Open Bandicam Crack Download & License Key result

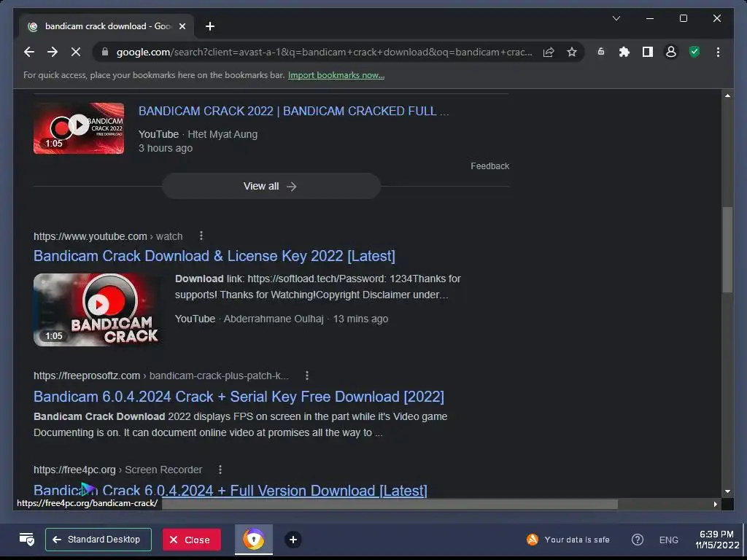tap(214, 256)
